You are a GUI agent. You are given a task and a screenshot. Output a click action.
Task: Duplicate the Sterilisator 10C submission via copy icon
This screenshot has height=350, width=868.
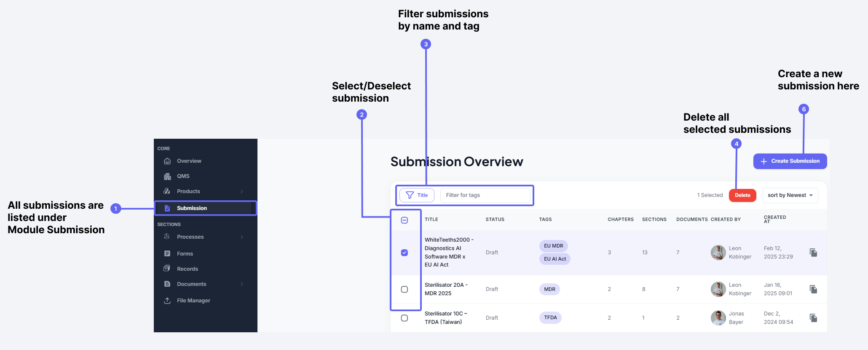click(813, 318)
